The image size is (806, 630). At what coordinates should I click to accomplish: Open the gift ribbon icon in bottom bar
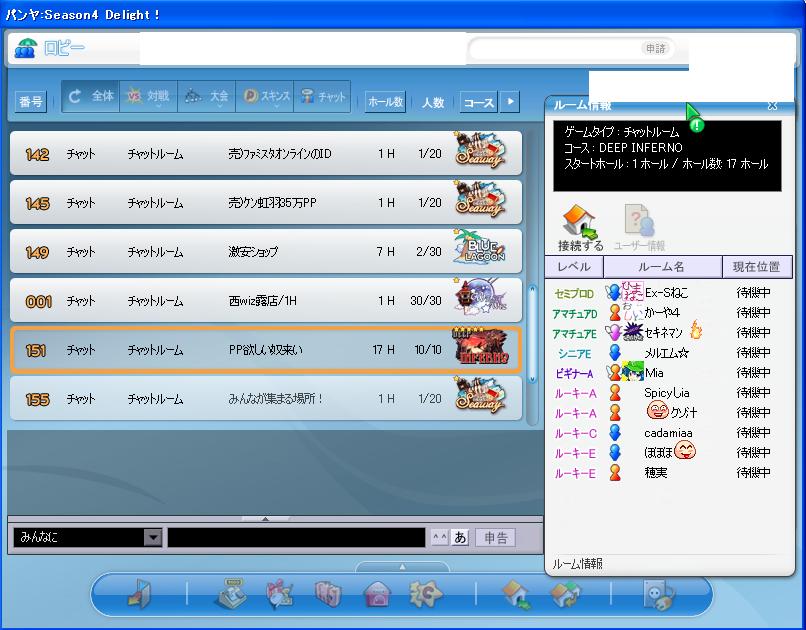pos(279,594)
